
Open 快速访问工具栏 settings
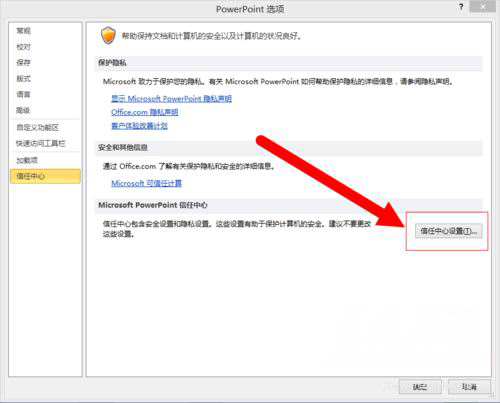41,144
